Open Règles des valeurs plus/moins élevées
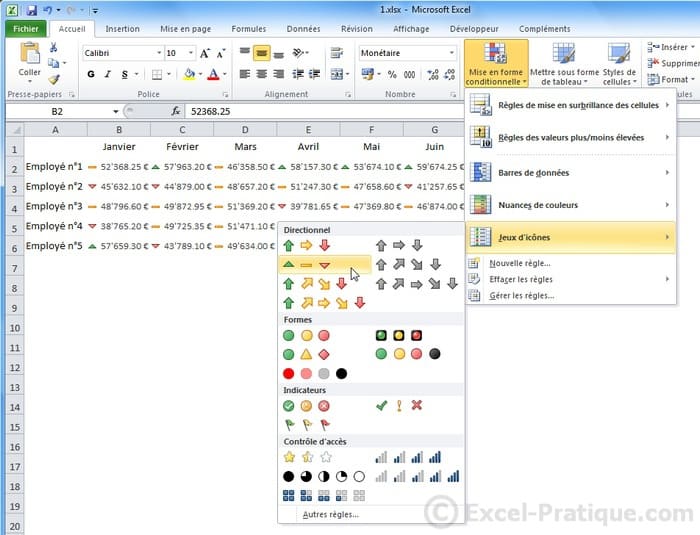Screen dimensions: 700x535 (x=571, y=138)
